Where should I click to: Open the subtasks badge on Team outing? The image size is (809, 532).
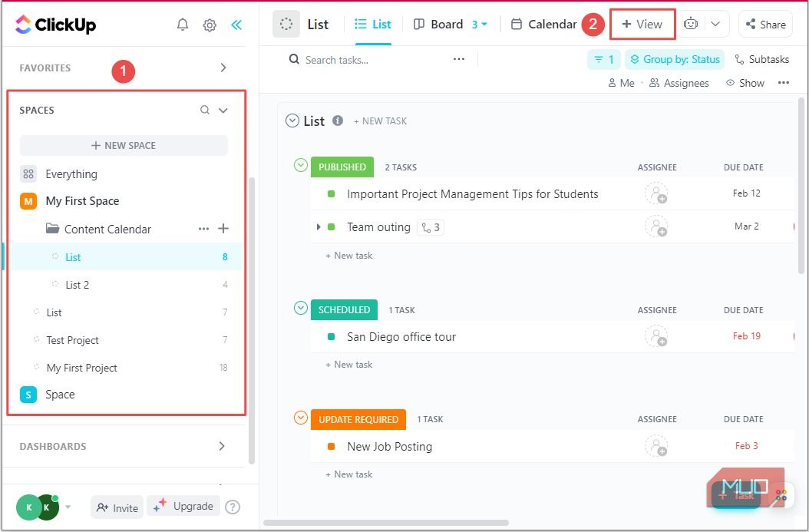pyautogui.click(x=431, y=227)
